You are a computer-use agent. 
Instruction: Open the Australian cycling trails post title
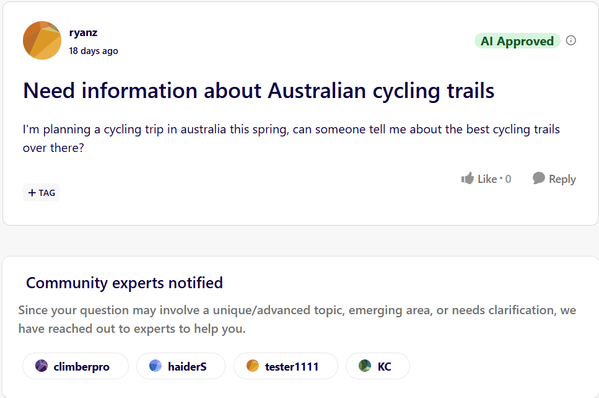259,91
